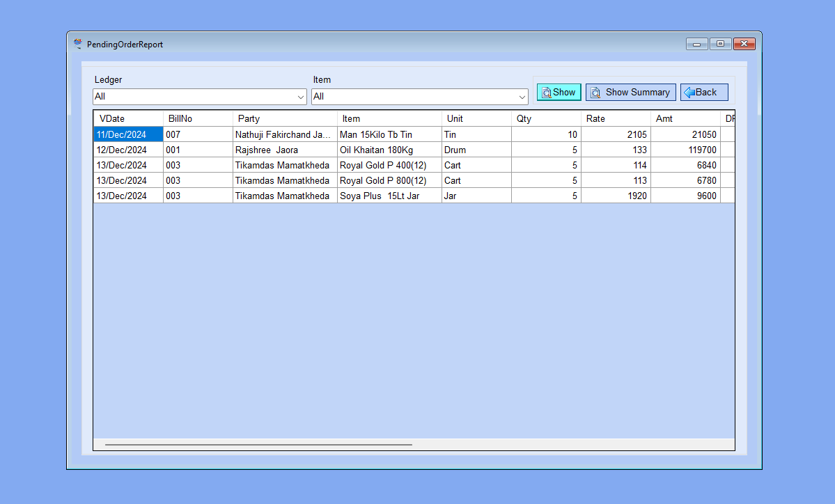The image size is (835, 504).
Task: Maximize the PendingOrderReport window
Action: (x=720, y=44)
